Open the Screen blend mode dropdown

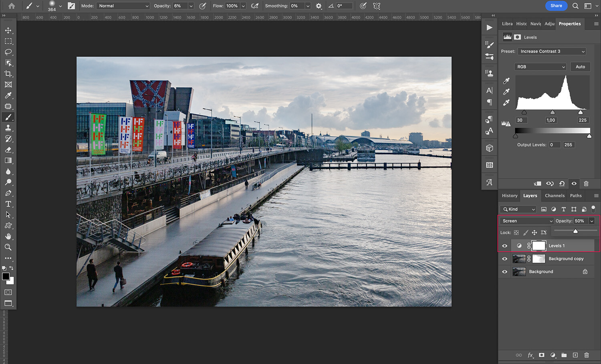point(526,221)
